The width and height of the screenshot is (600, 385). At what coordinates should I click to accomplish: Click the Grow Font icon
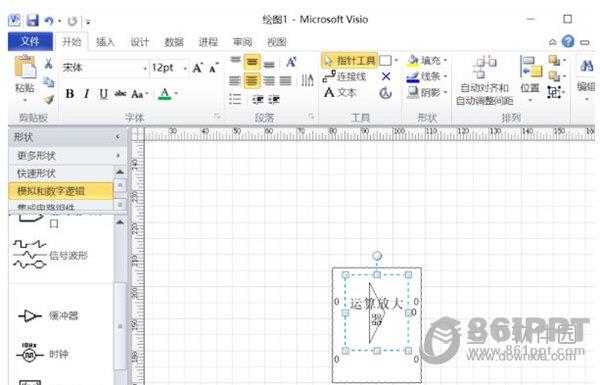point(197,68)
